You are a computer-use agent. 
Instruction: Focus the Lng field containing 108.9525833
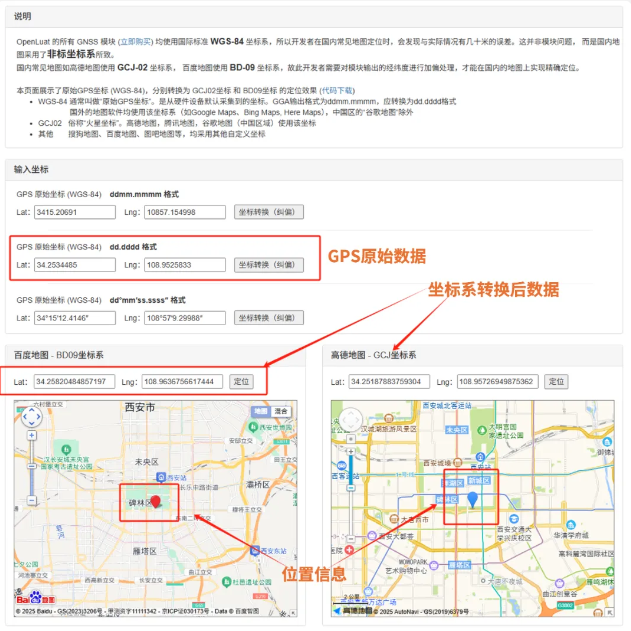pyautogui.click(x=185, y=265)
